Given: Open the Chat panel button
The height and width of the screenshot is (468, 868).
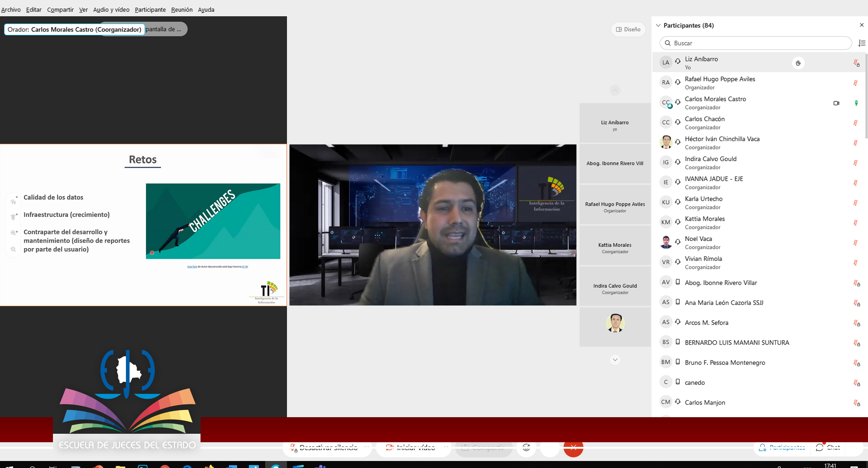Looking at the screenshot, I should pos(827,447).
